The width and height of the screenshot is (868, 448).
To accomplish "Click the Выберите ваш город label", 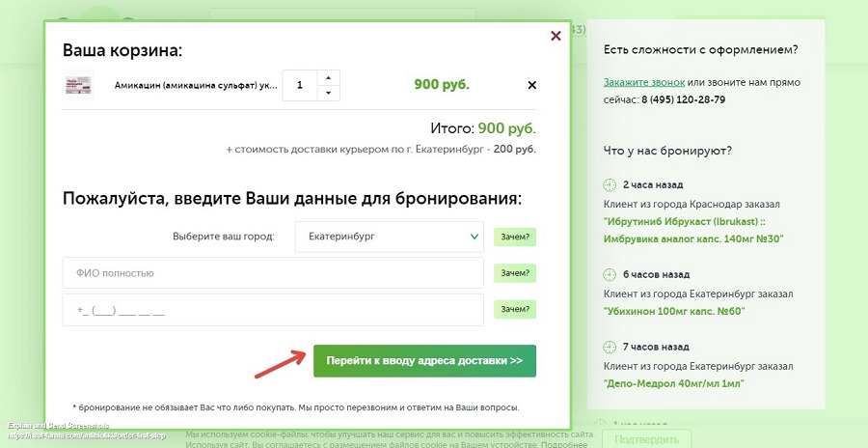I will [224, 237].
